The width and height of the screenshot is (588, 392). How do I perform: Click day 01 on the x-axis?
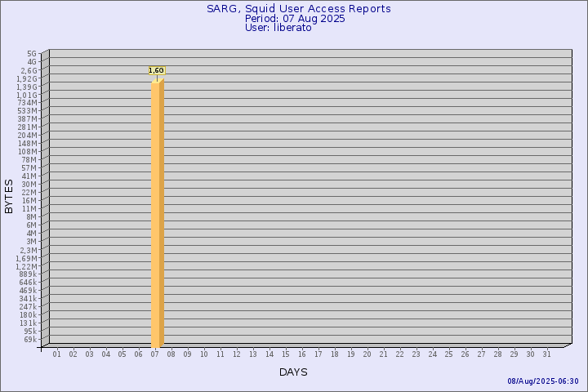pyautogui.click(x=56, y=354)
